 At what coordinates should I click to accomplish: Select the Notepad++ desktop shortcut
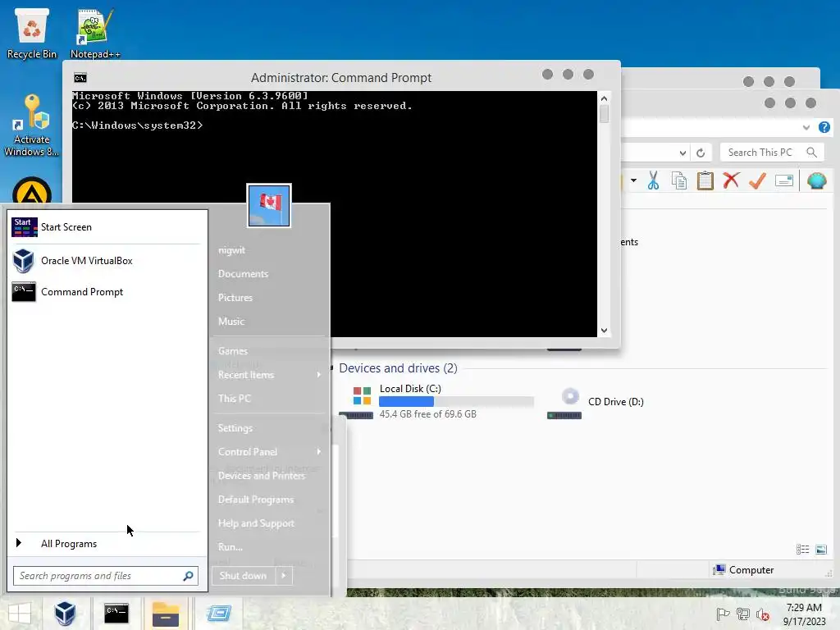95,33
